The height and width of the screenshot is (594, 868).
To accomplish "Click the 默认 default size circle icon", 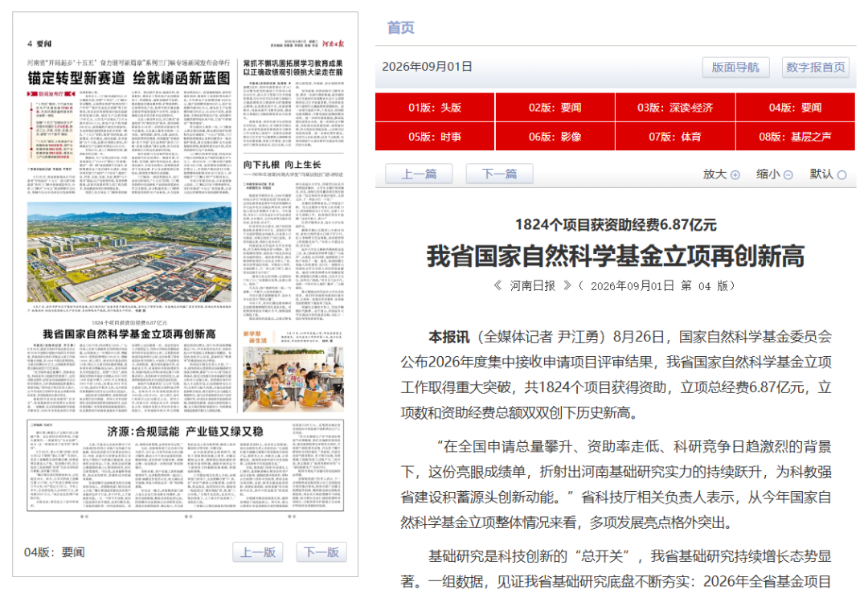I will point(842,175).
